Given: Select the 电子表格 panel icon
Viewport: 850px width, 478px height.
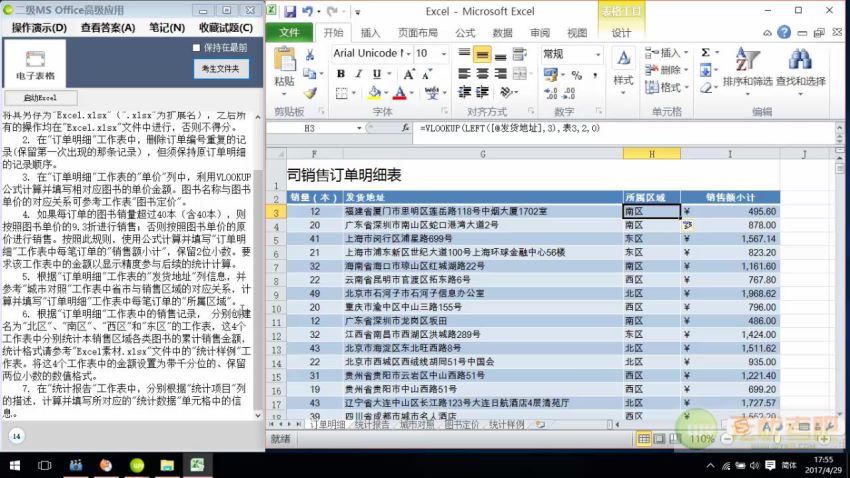Looking at the screenshot, I should pos(35,64).
